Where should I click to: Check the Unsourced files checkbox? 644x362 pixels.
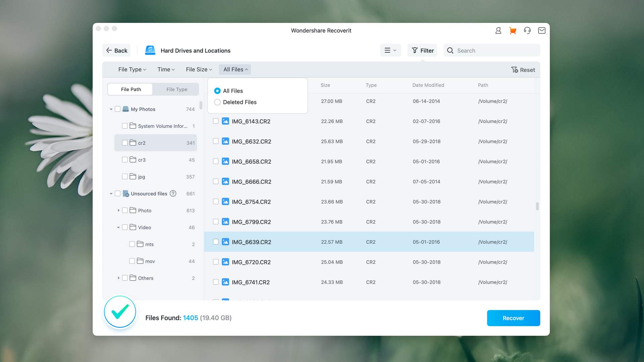tap(118, 193)
